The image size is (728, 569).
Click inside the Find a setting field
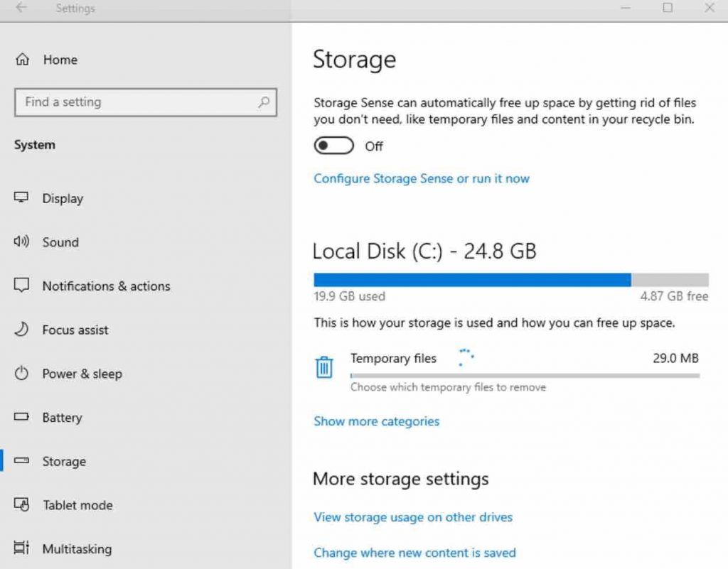[128, 102]
